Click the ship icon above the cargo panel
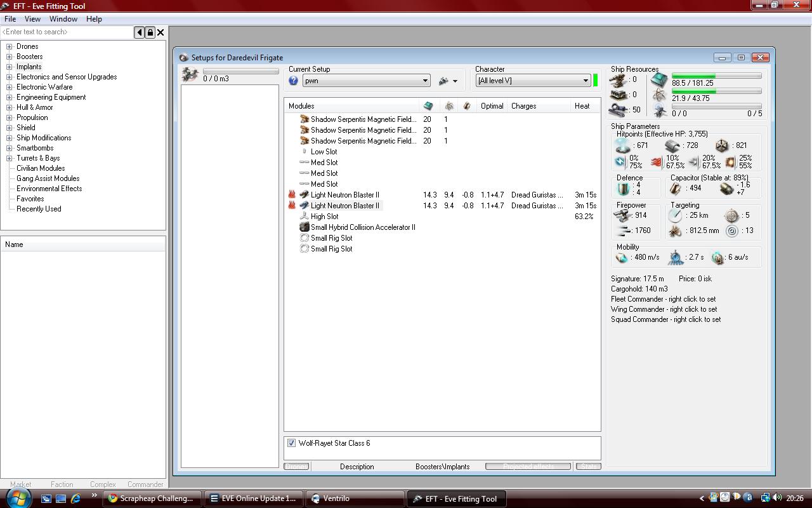Screen dimensions: 812x508 click(190, 75)
